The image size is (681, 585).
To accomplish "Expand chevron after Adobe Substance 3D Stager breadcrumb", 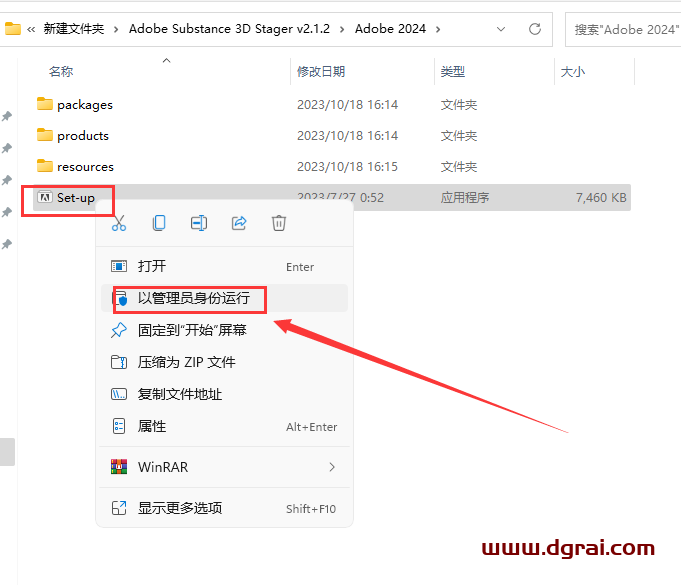I will [342, 30].
